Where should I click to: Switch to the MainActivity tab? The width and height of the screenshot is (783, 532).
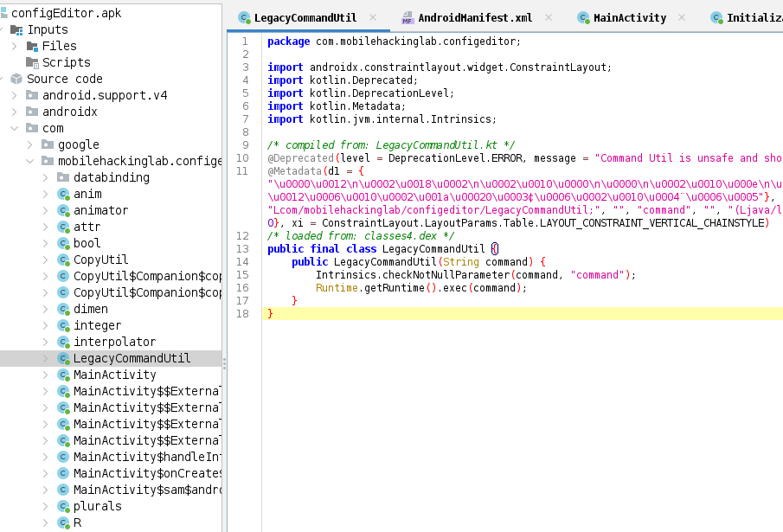629,18
